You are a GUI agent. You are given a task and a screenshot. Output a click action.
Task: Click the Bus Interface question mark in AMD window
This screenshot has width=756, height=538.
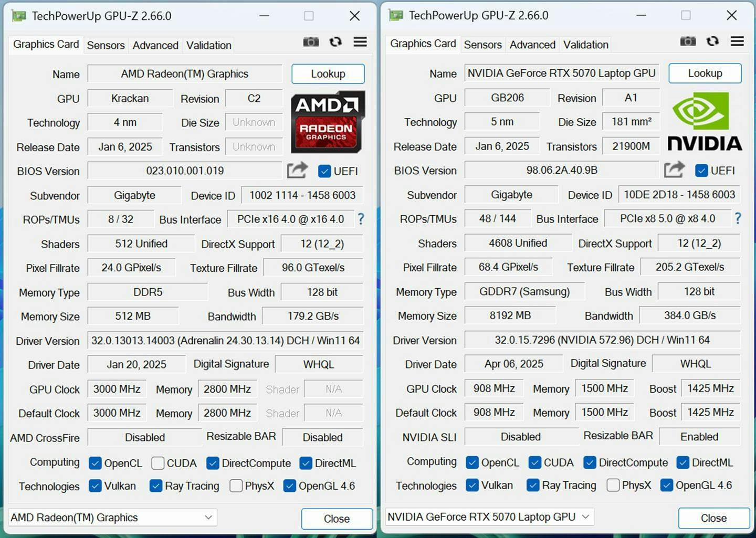pyautogui.click(x=361, y=219)
